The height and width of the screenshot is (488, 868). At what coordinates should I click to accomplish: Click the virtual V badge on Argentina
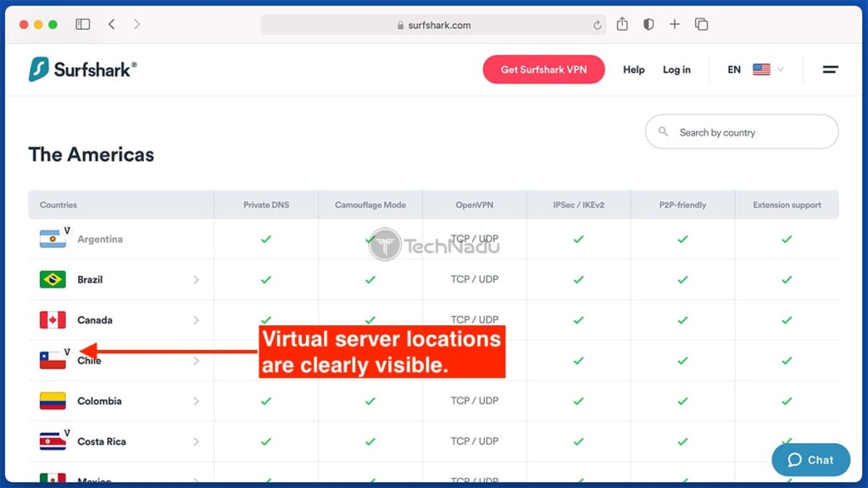point(67,230)
